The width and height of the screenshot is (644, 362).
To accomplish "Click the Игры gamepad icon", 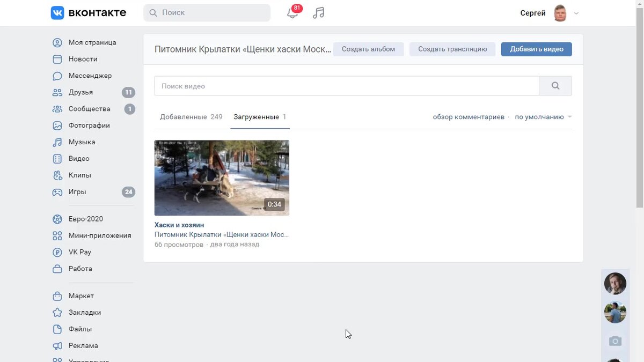I will [x=57, y=192].
